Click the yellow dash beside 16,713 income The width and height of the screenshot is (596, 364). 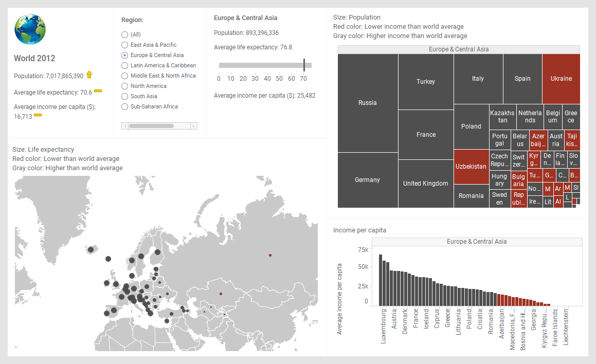(38, 115)
